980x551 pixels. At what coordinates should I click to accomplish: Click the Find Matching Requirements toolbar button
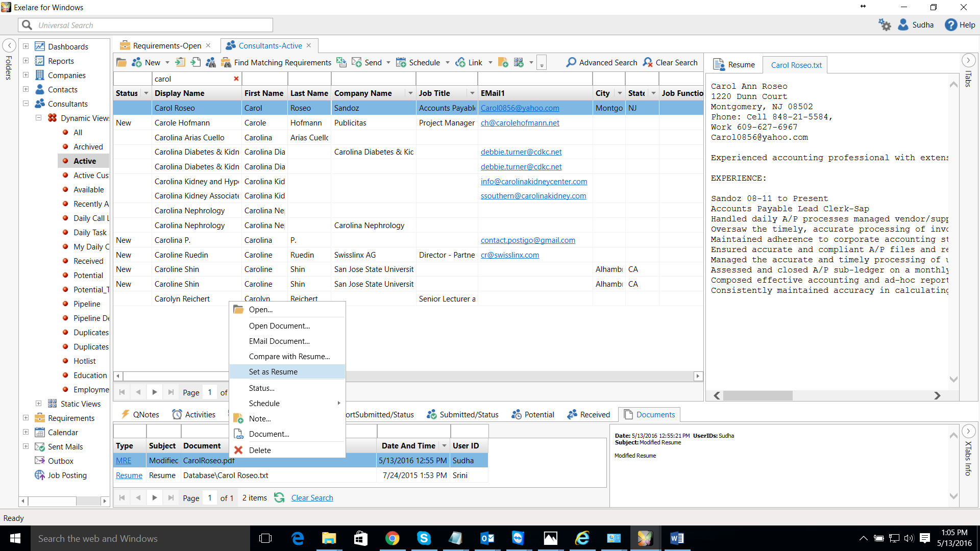tap(276, 62)
